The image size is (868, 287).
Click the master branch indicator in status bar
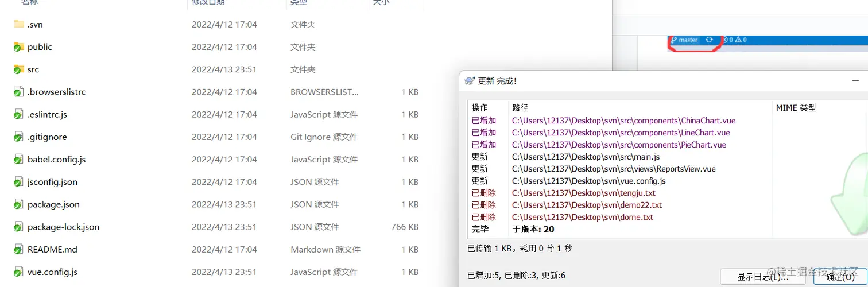(x=684, y=40)
